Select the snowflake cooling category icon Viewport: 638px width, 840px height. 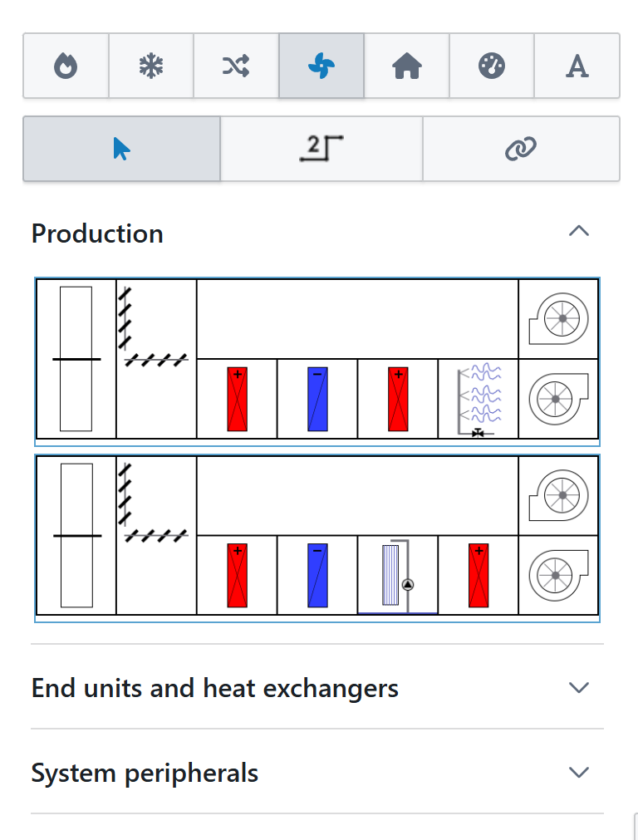click(151, 66)
